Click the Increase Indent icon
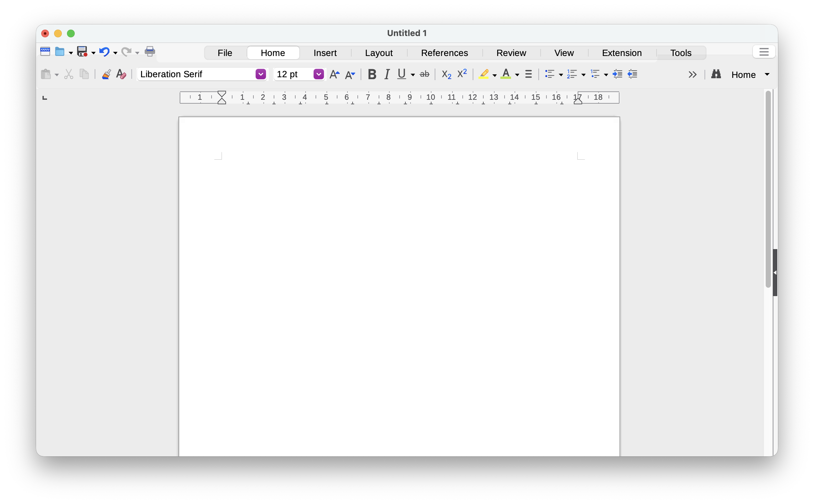The width and height of the screenshot is (814, 504). (617, 74)
